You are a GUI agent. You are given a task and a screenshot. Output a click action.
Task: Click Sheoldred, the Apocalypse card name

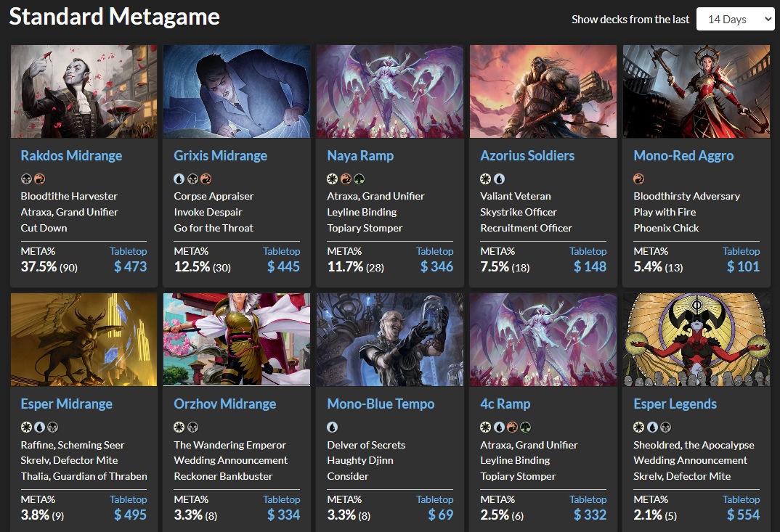tap(694, 445)
